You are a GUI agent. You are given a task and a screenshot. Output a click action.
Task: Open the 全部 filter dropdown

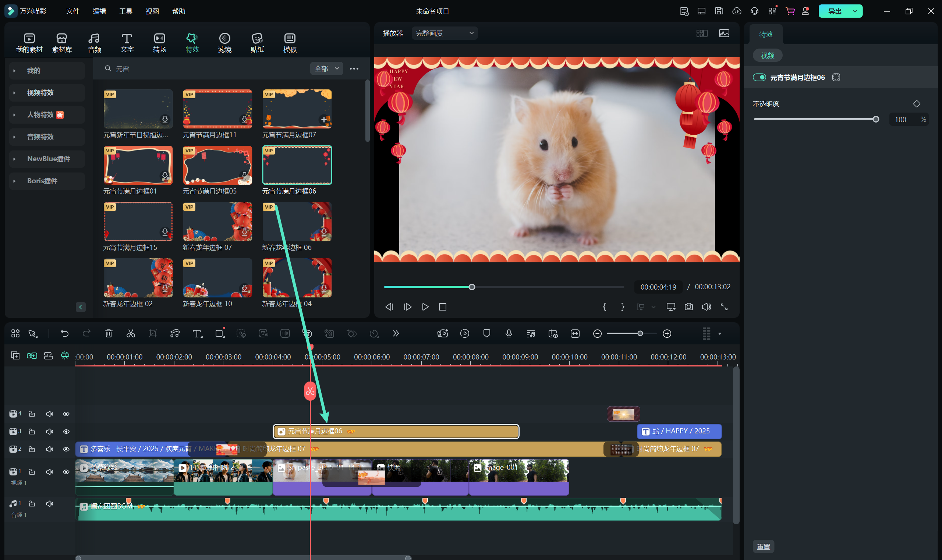point(326,69)
